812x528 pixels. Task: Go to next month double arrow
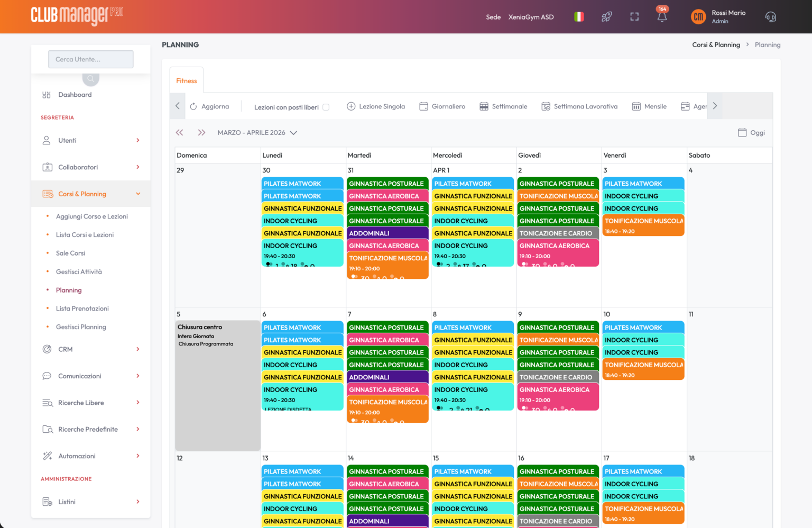[201, 133]
